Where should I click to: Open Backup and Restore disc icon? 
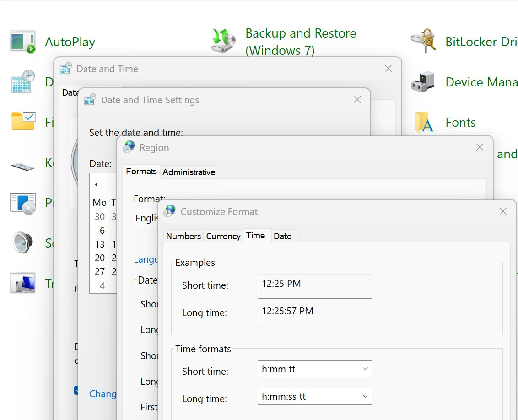(x=223, y=41)
